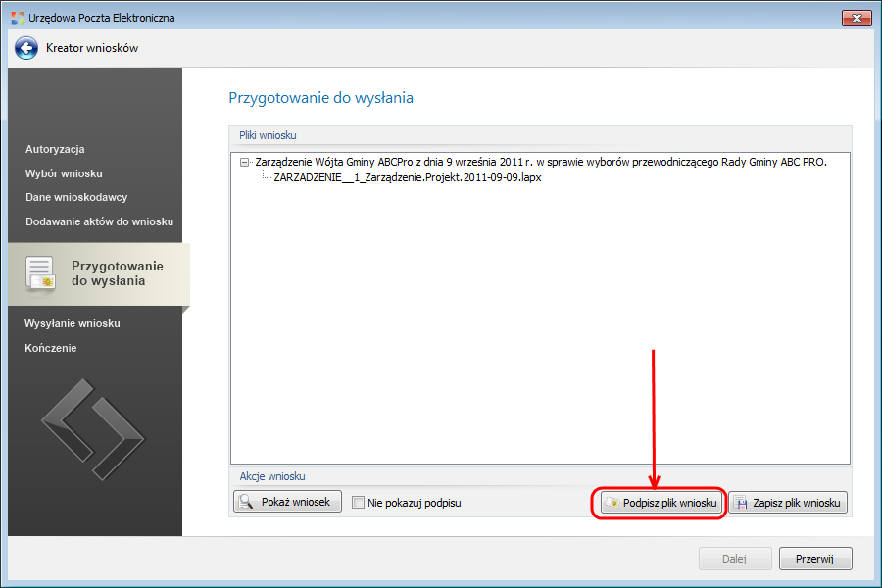The height and width of the screenshot is (588, 882).
Task: Toggle the Nie pokazuj podpisu checkbox
Action: tap(358, 503)
